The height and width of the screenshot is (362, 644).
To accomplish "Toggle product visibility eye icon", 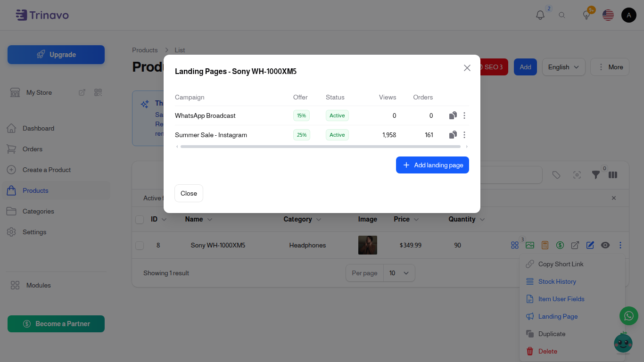I will pyautogui.click(x=605, y=245).
